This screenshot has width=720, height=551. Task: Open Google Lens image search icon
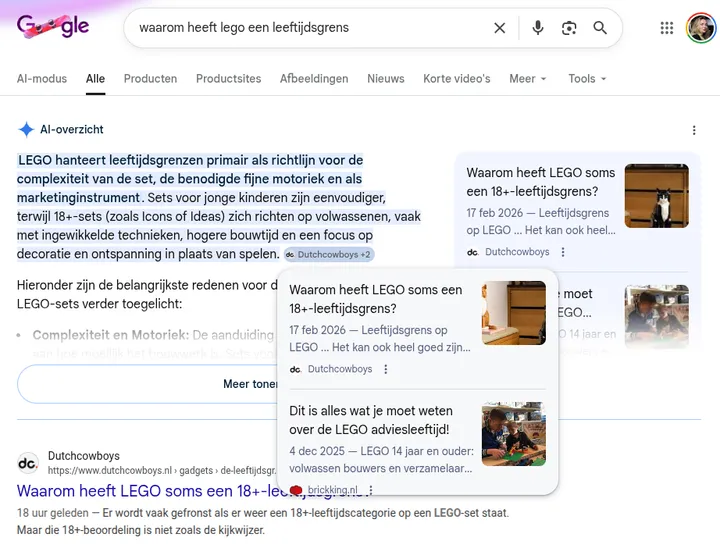[569, 28]
